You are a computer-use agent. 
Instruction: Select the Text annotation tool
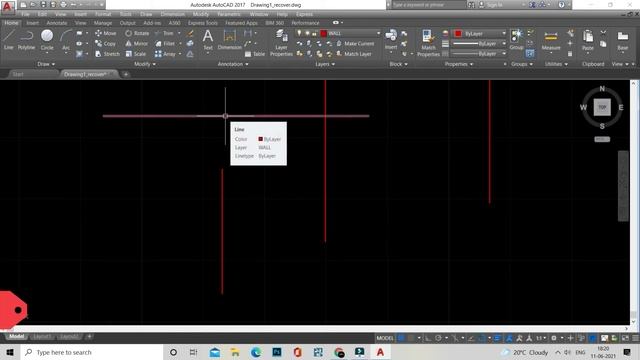pyautogui.click(x=208, y=40)
